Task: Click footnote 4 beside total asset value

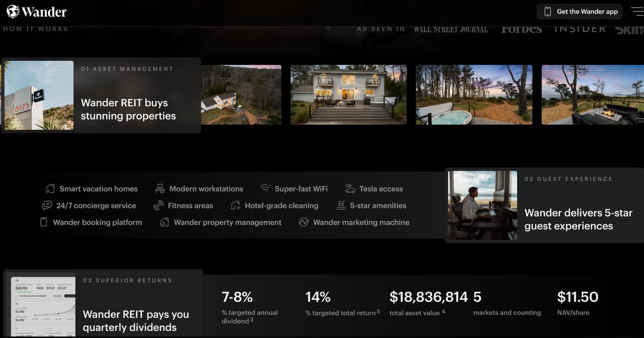Action: (x=444, y=311)
